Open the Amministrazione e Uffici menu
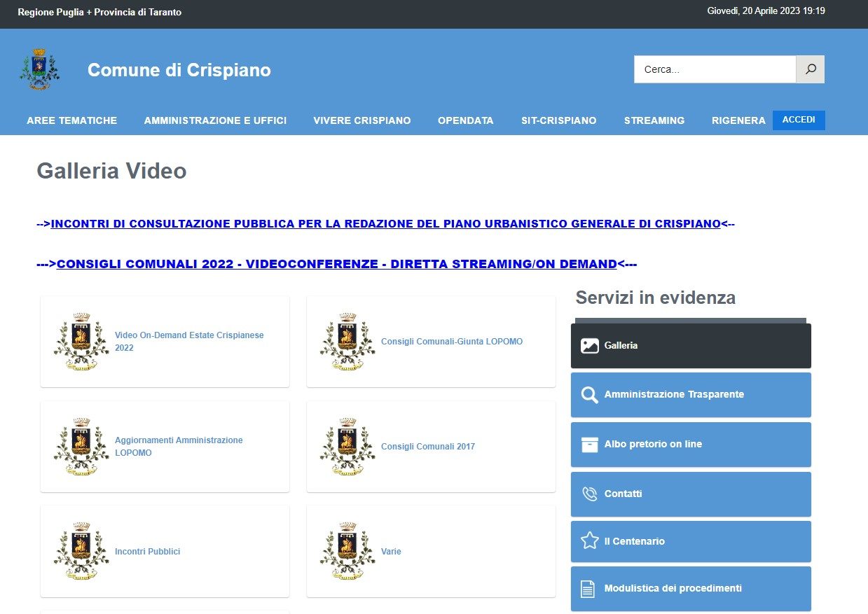The image size is (868, 614). 215,120
